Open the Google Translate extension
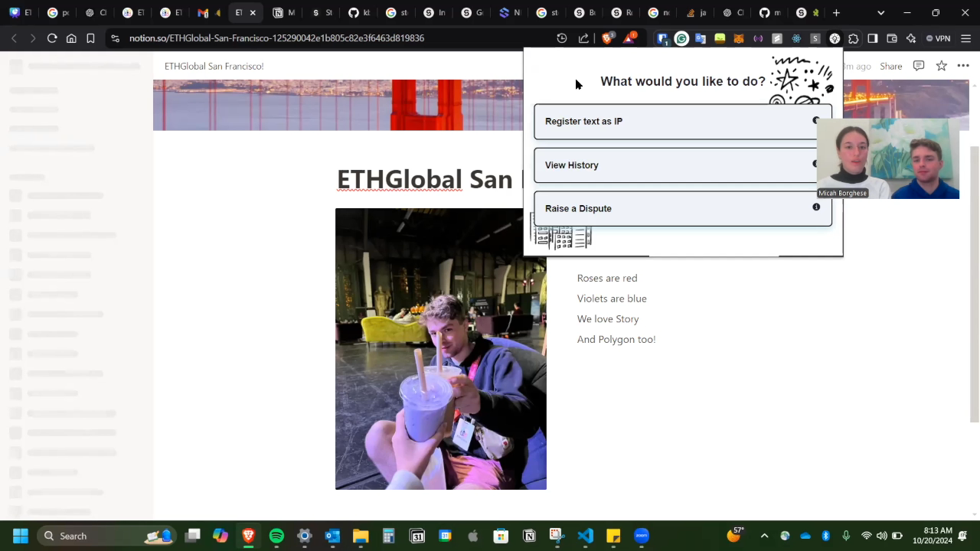 (x=701, y=38)
